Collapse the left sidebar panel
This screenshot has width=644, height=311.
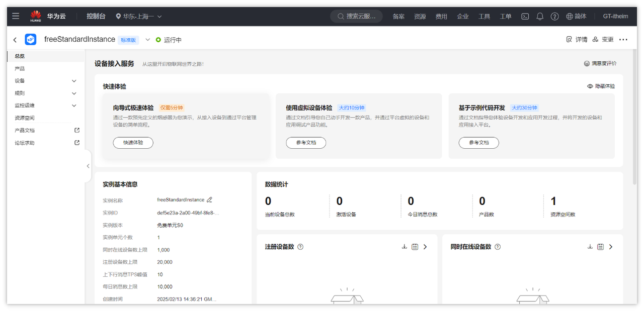point(88,166)
